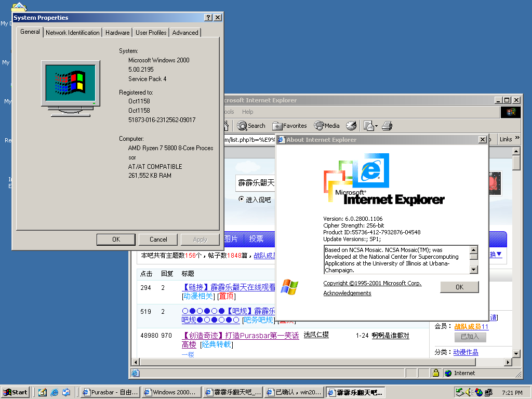Expand the 换 dropdown link on the page
Screen dimensions: 532x399
click(x=496, y=254)
